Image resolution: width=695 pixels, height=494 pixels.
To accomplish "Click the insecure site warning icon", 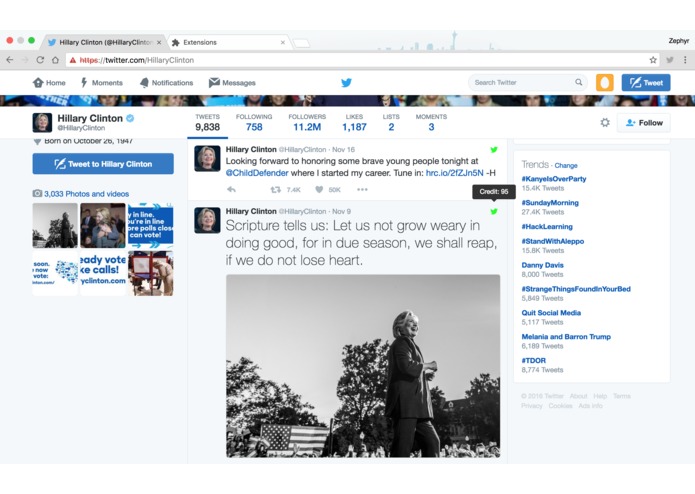I will 73,60.
